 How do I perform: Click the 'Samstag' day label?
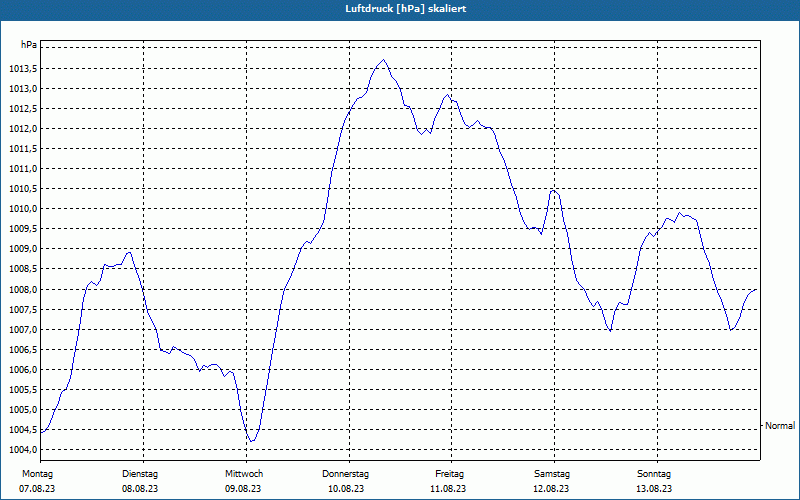(552, 474)
